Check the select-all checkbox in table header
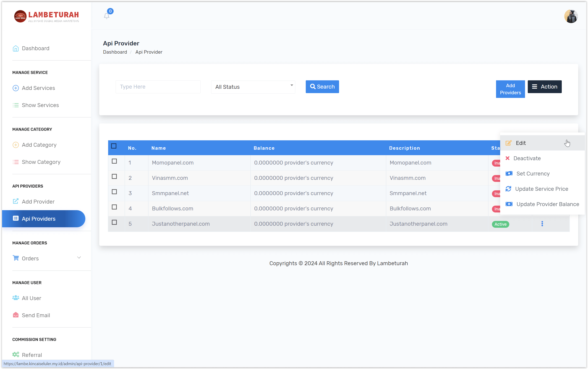The height and width of the screenshot is (369, 588). pyautogui.click(x=114, y=146)
